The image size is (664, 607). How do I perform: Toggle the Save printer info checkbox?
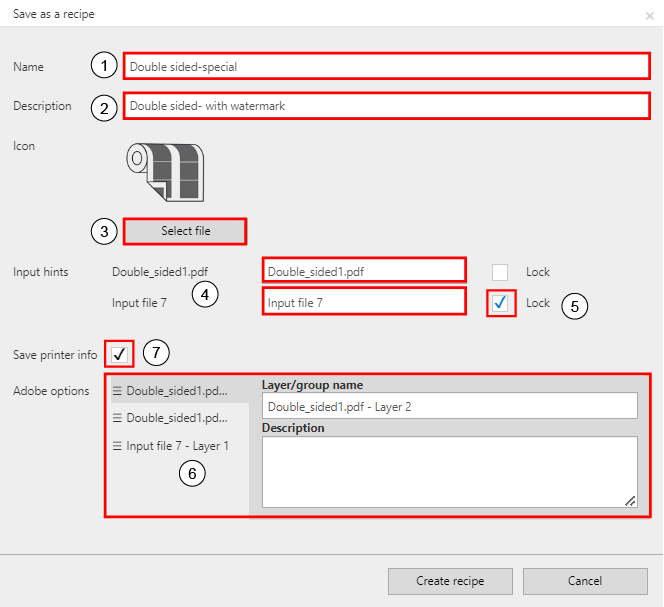(119, 354)
